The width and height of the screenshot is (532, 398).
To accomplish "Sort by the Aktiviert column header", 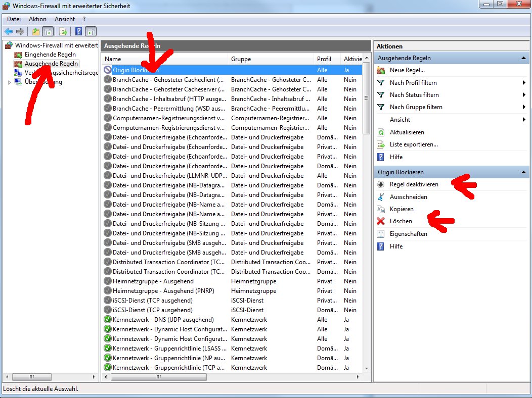I will click(352, 59).
